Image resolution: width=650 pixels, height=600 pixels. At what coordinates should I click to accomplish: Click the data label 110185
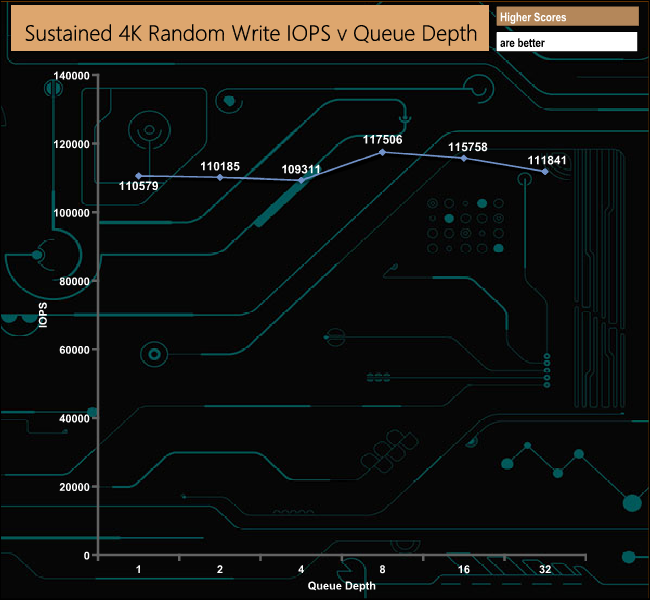point(220,167)
